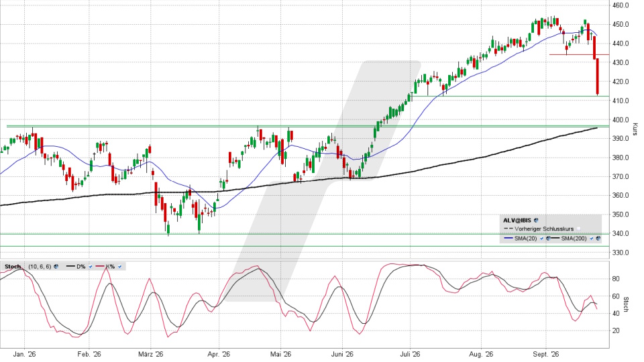644x362 pixels.
Task: Enable Vorheriger Schlusskurs checkbox
Action: (x=579, y=229)
